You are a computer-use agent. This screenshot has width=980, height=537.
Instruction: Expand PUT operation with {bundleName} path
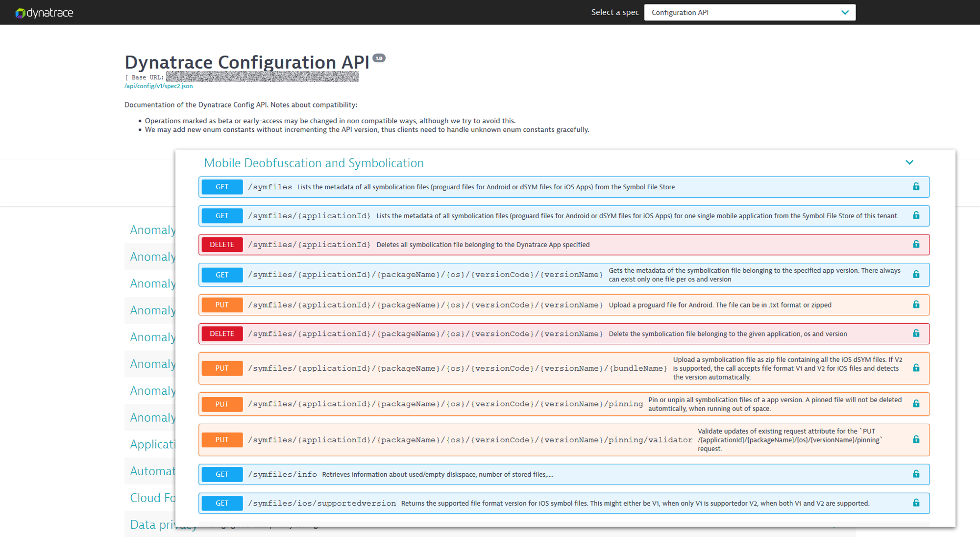pyautogui.click(x=563, y=368)
